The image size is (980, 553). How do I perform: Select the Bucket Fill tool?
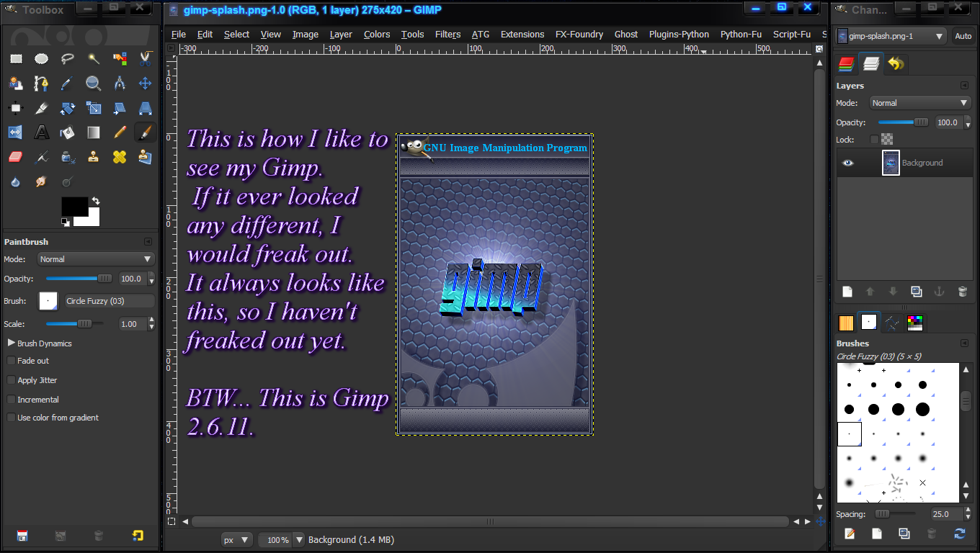click(68, 132)
